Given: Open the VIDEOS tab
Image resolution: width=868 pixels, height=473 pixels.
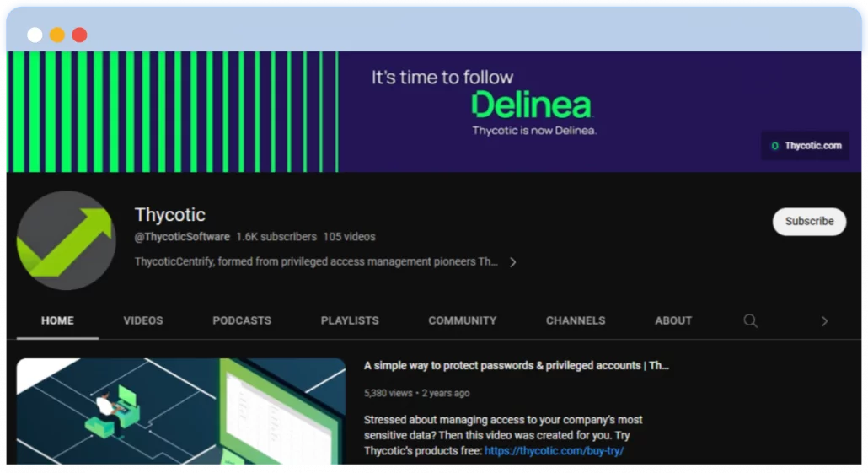Looking at the screenshot, I should point(142,320).
